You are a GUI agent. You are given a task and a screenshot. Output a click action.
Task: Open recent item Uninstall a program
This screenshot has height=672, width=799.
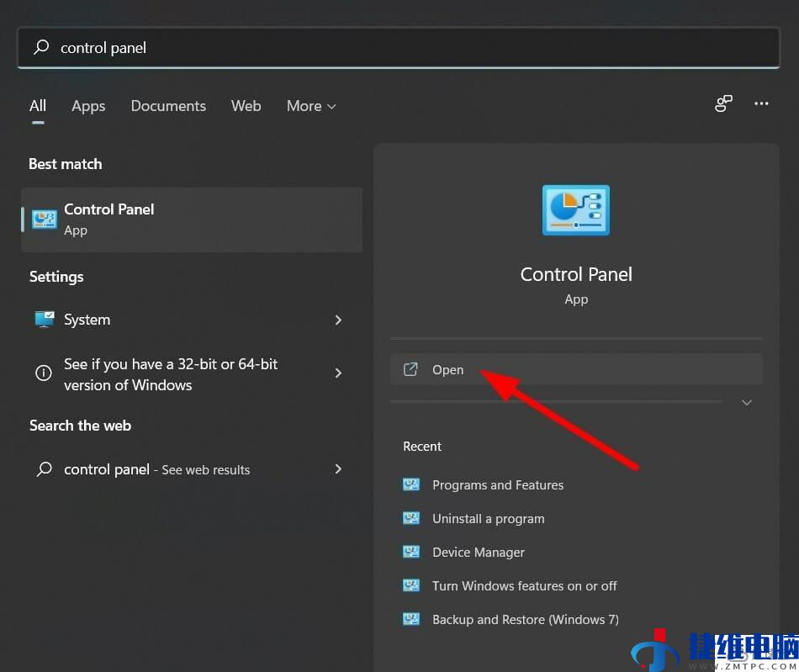[x=488, y=519]
